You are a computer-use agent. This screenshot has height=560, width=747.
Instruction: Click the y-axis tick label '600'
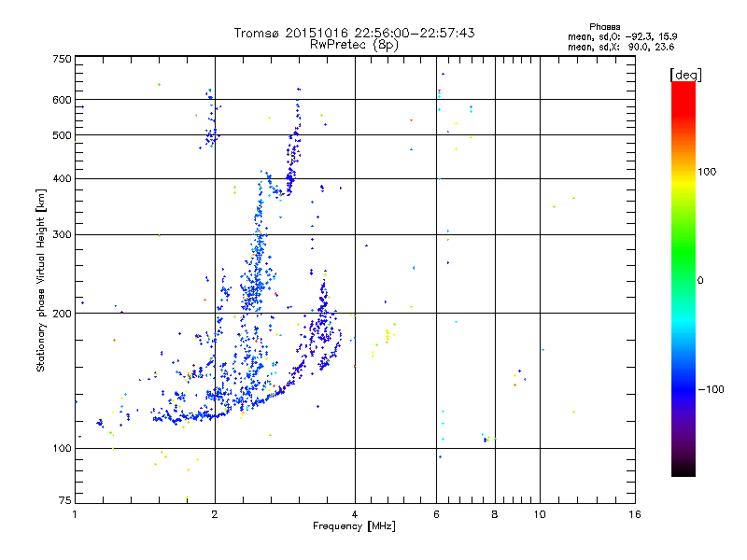[x=62, y=100]
